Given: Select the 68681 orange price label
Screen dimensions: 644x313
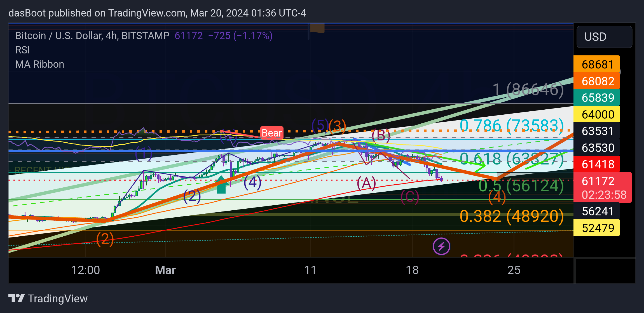Looking at the screenshot, I should (x=597, y=64).
